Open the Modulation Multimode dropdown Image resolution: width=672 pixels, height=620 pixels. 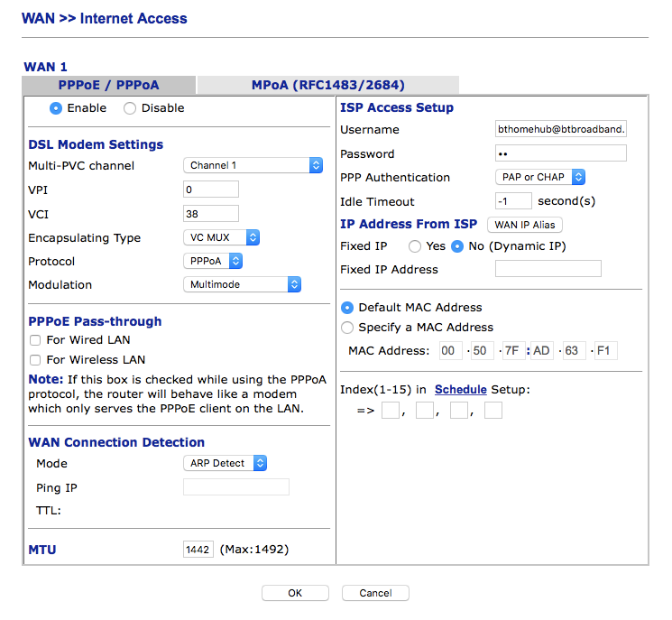tap(242, 284)
